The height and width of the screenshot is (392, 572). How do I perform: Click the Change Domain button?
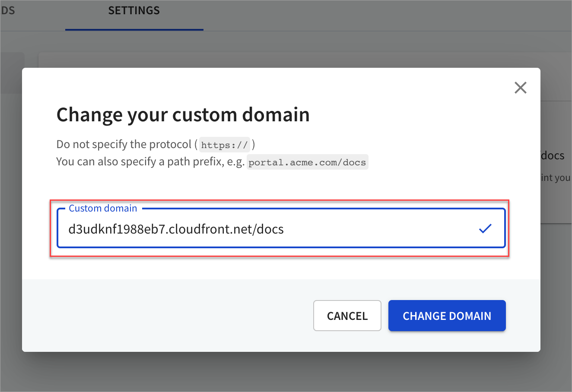pyautogui.click(x=447, y=316)
